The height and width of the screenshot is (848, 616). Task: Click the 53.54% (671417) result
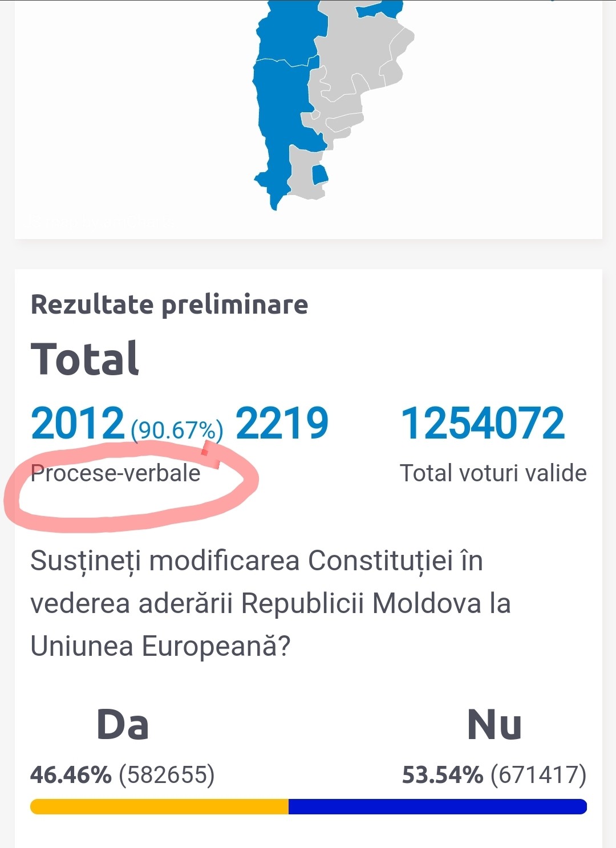coord(494,774)
